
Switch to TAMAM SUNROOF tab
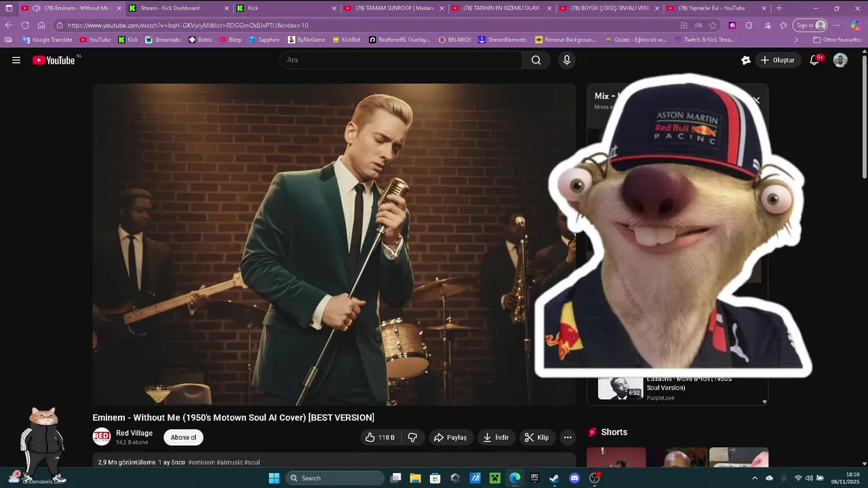click(x=395, y=8)
